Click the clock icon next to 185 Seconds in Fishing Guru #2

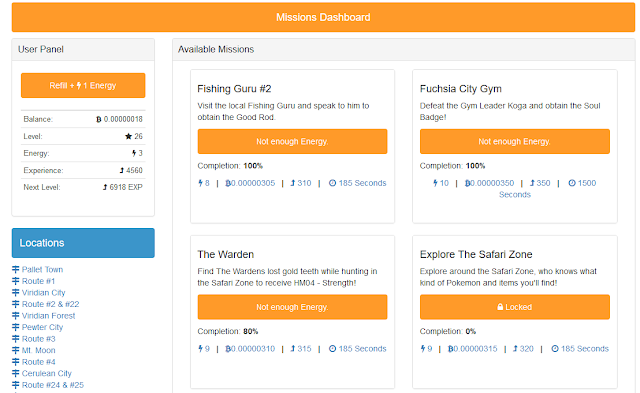(333, 183)
